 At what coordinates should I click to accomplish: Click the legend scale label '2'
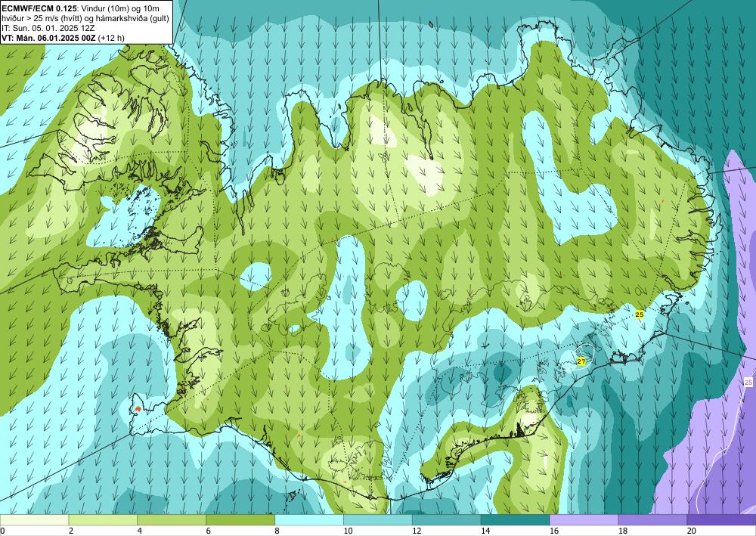(x=71, y=531)
